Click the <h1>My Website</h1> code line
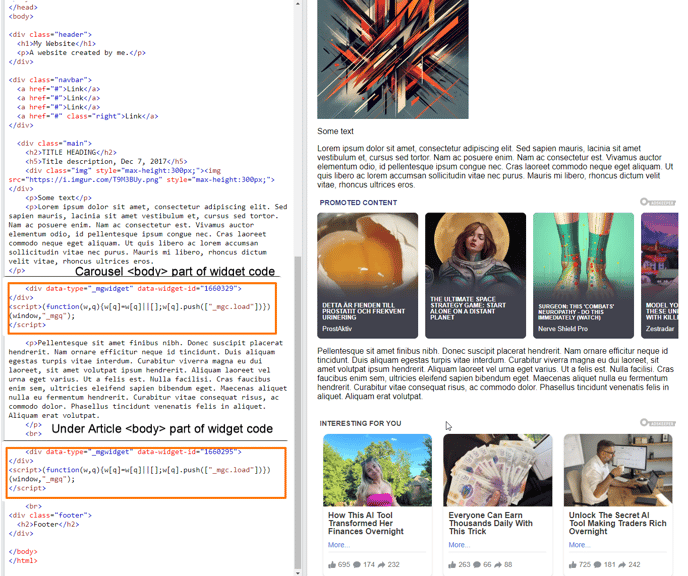 (x=56, y=44)
